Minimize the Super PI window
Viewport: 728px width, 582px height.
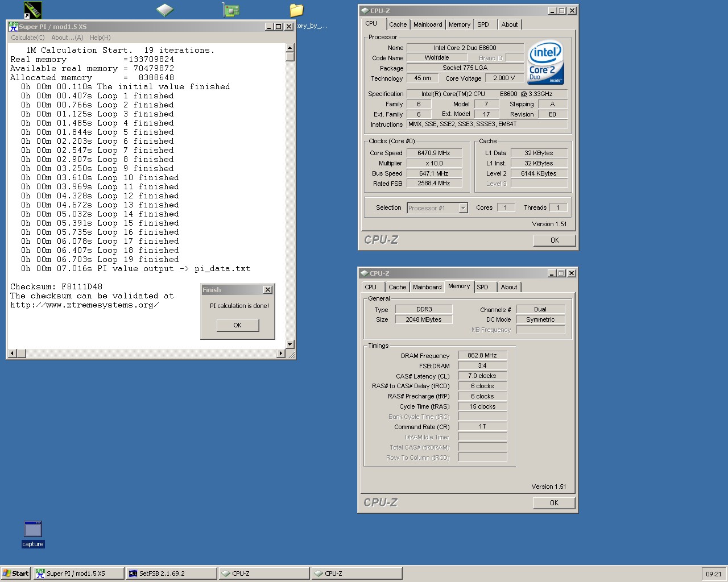point(269,27)
